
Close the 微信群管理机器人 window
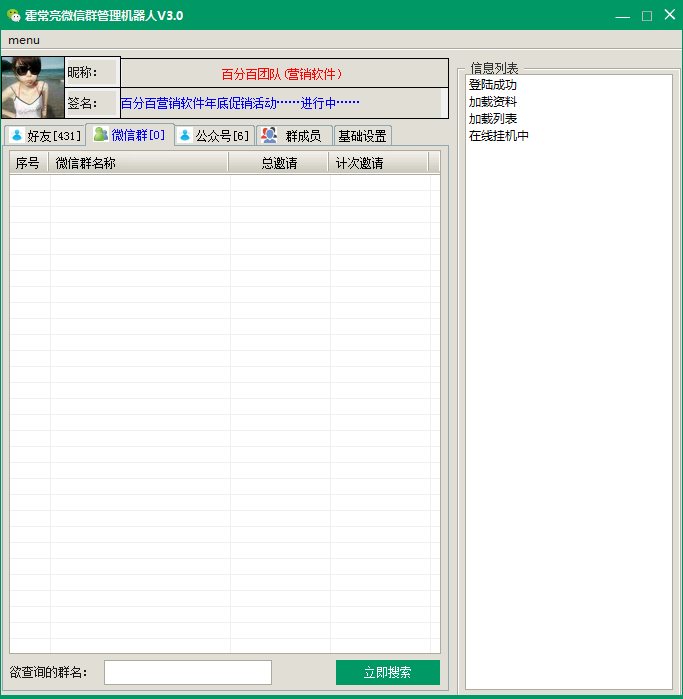point(670,15)
